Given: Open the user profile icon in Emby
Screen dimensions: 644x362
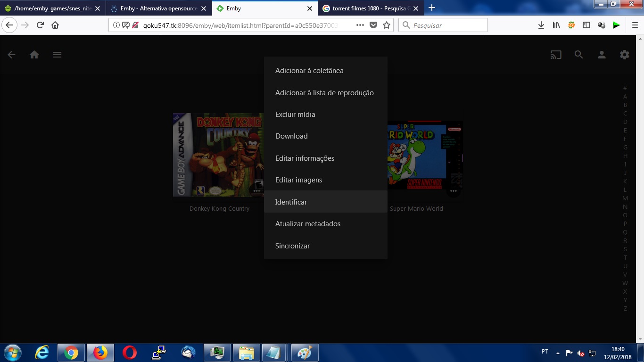Looking at the screenshot, I should [602, 55].
